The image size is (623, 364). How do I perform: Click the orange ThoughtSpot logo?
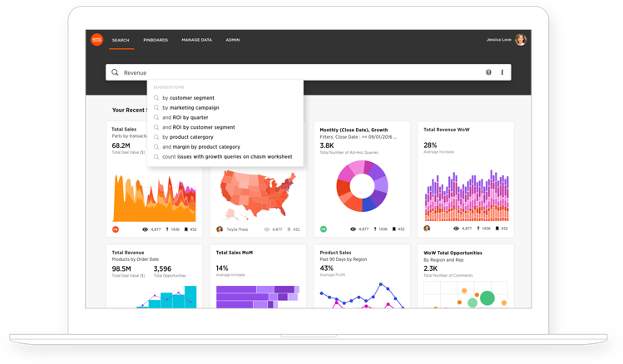97,40
